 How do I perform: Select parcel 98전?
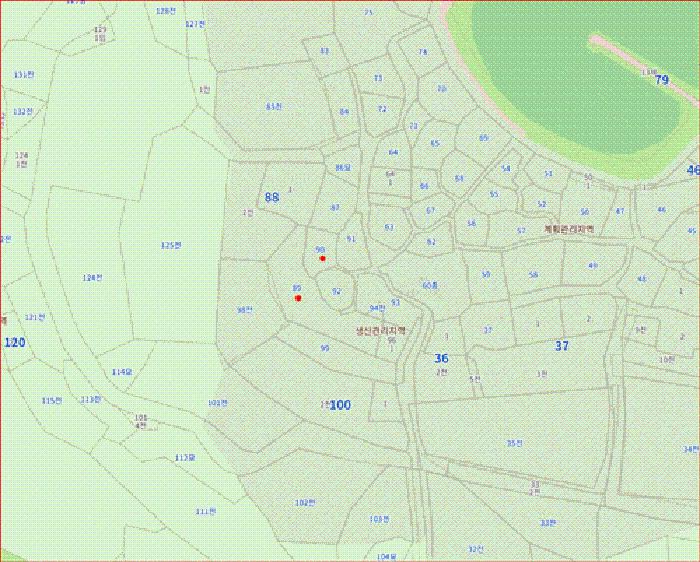(x=243, y=310)
